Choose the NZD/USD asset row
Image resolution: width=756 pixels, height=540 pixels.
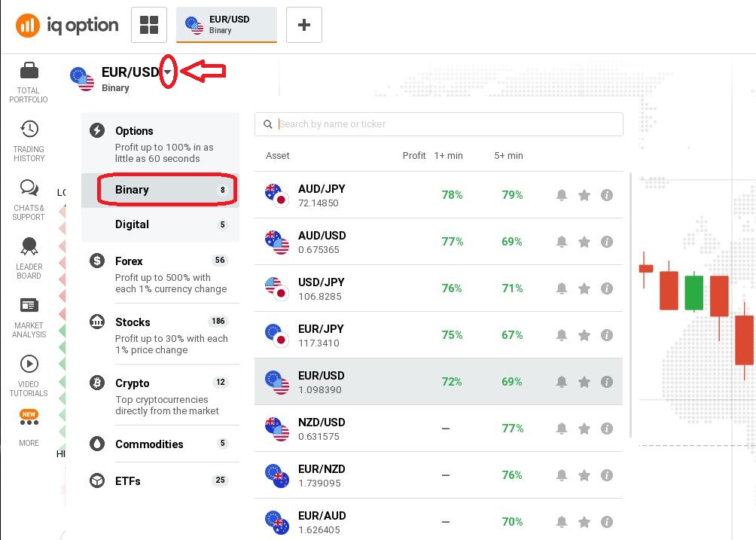pos(439,429)
